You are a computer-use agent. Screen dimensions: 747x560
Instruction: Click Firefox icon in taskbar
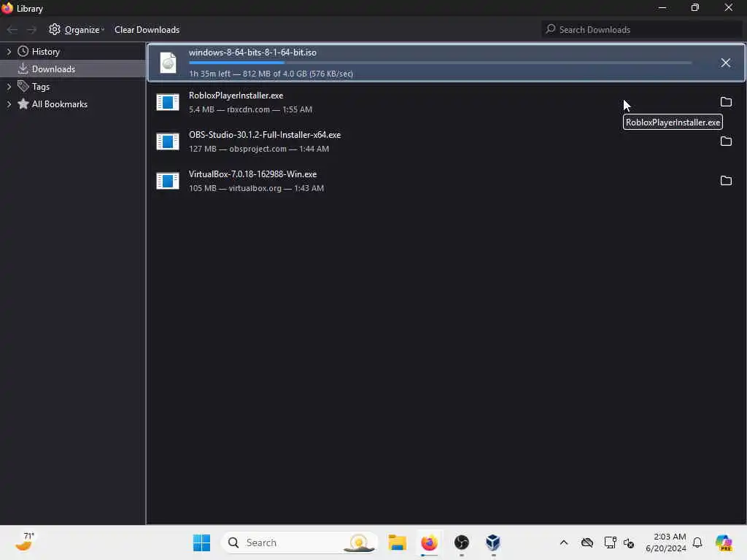[429, 542]
